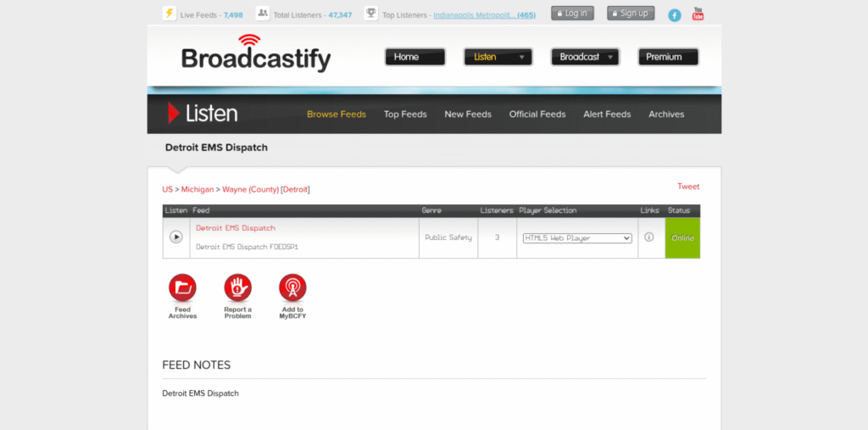Click the Add to MyBCFY icon
This screenshot has height=430, width=868.
pos(292,288)
